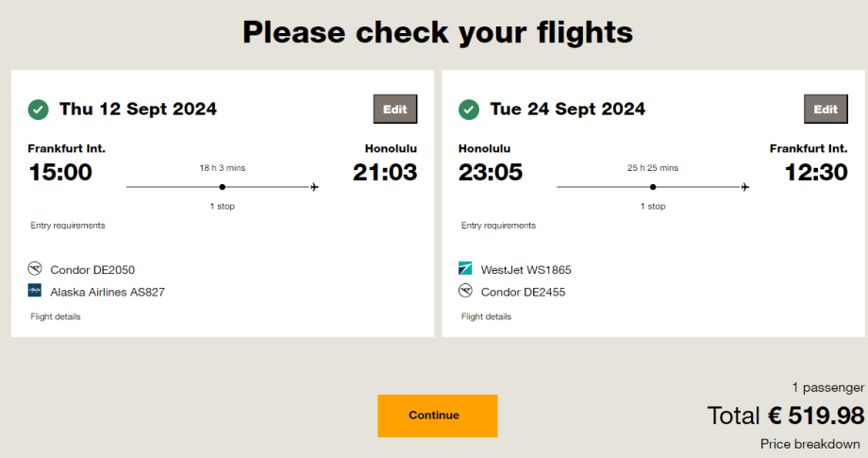Viewport: 868px width, 458px height.
Task: Show the Price breakdown
Action: (x=810, y=444)
